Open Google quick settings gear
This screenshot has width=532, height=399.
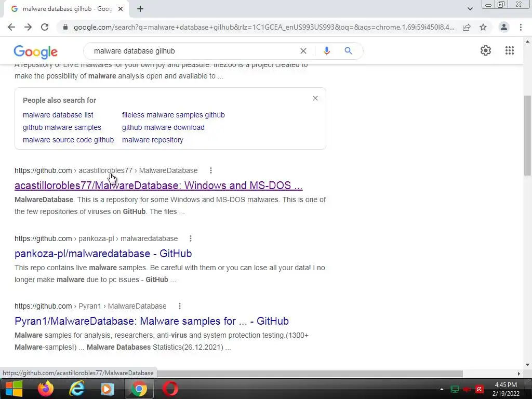coord(486,50)
